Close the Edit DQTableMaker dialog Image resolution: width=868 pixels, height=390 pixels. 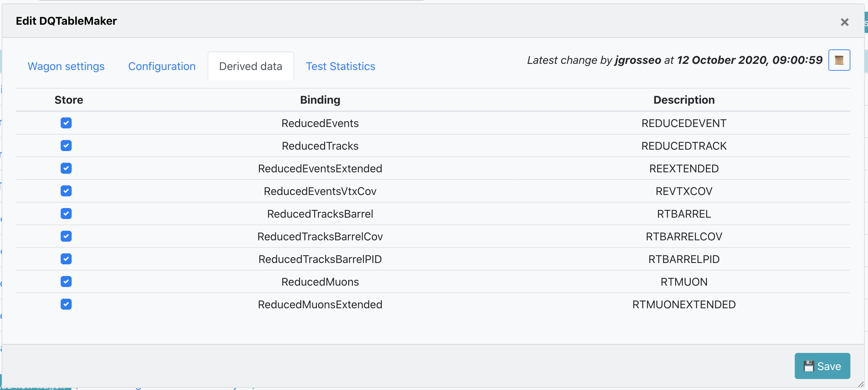point(844,22)
